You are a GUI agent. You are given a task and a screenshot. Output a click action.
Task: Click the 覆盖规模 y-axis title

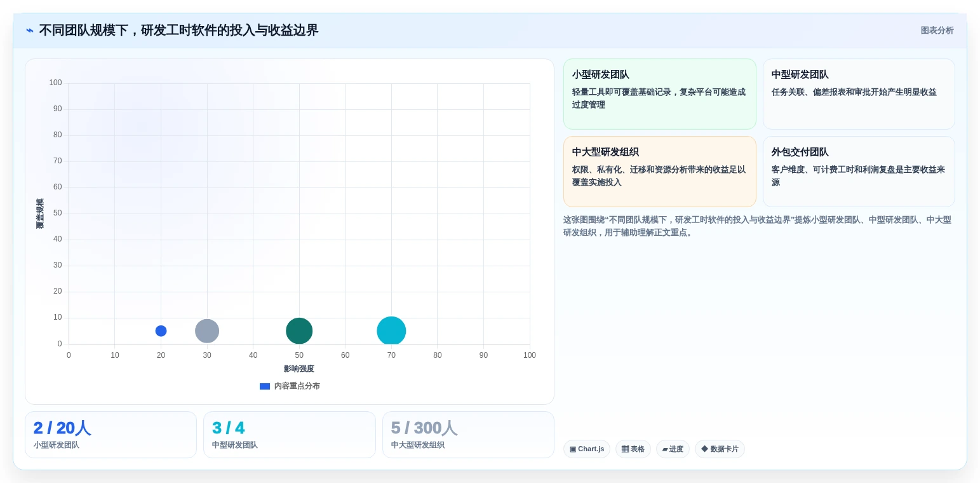click(x=40, y=214)
